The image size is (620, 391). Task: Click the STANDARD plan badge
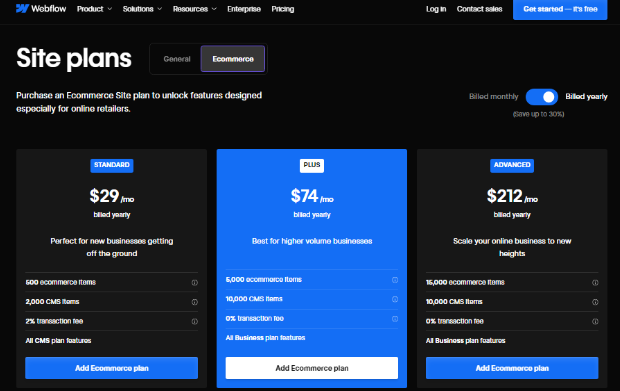pos(112,165)
